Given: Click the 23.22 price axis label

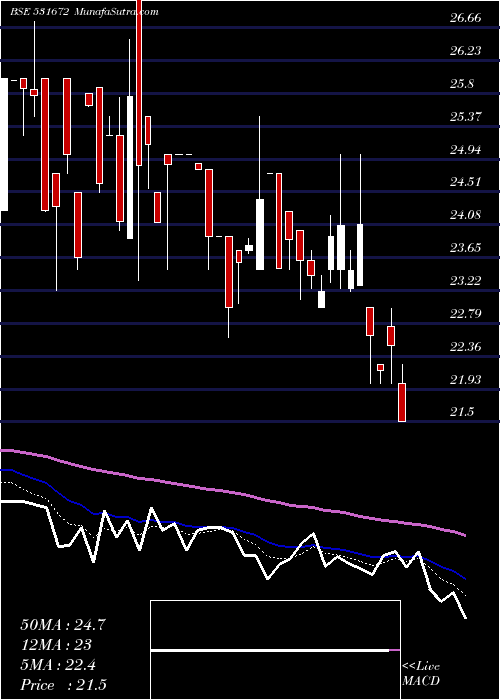Looking at the screenshot, I should click(466, 281).
